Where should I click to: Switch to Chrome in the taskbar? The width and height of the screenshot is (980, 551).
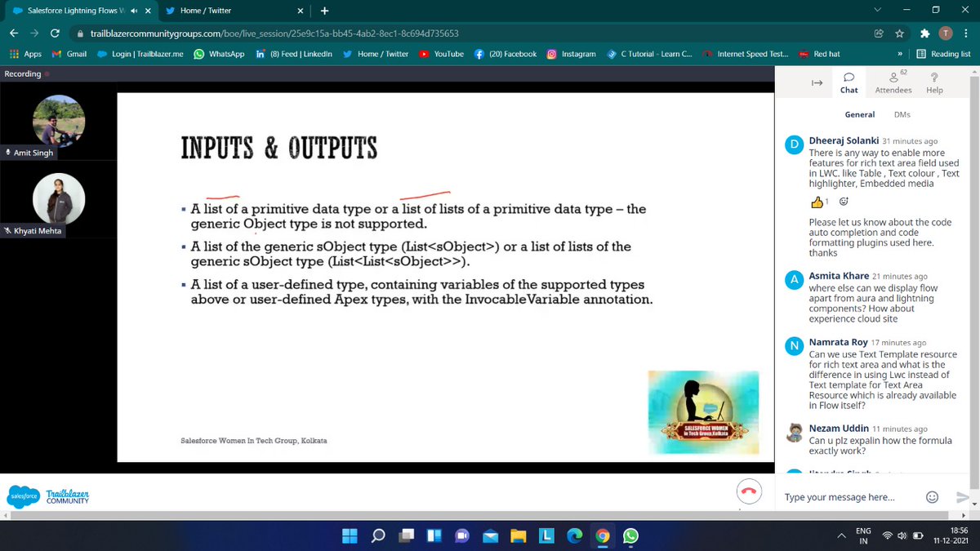coord(602,535)
